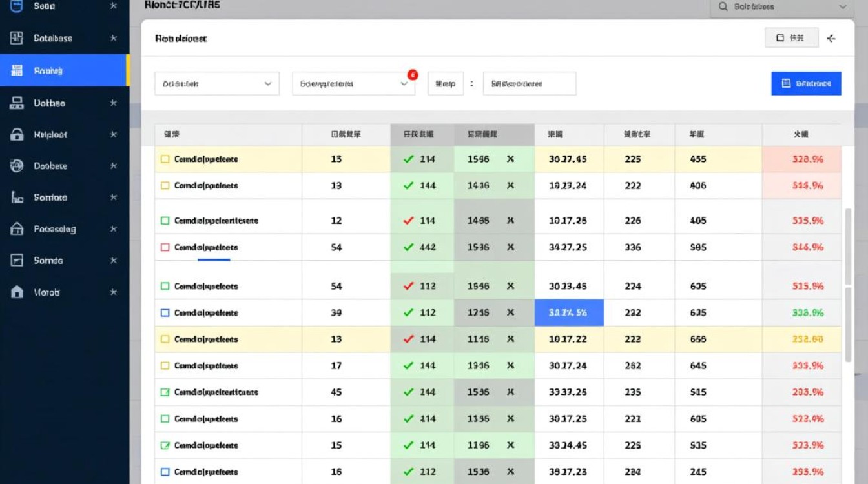This screenshot has width=868, height=484.
Task: Open the Vlorad sidebar item
Action: tap(65, 292)
